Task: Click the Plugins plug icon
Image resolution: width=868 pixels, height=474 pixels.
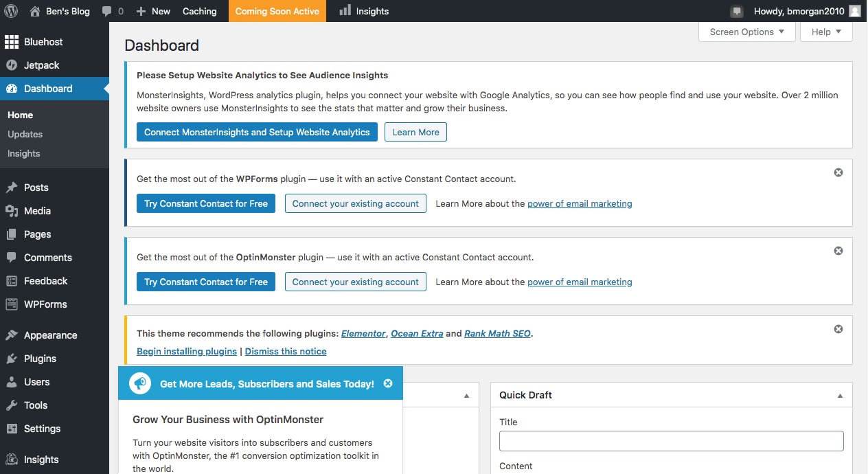Action: click(12, 359)
